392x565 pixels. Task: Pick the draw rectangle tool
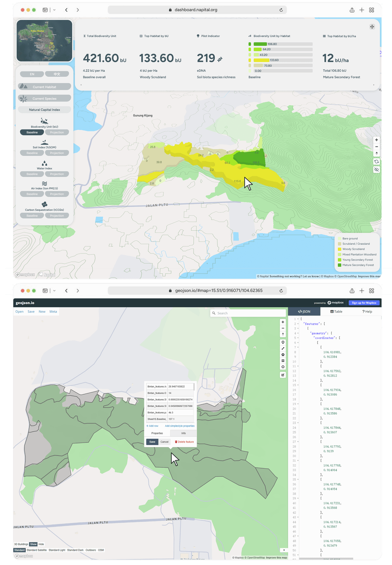[x=283, y=361]
